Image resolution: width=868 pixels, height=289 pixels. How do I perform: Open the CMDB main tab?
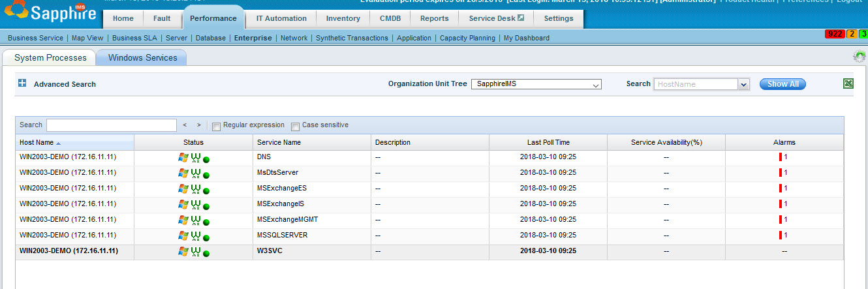390,18
